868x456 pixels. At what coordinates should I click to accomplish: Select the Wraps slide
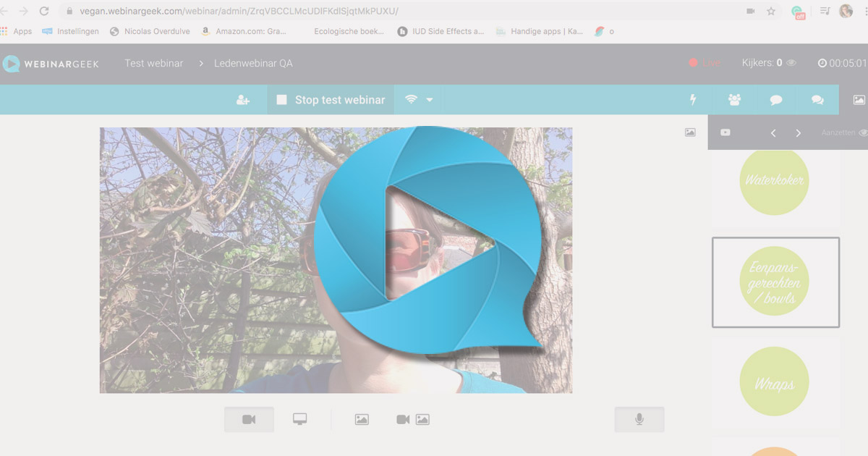(x=775, y=381)
